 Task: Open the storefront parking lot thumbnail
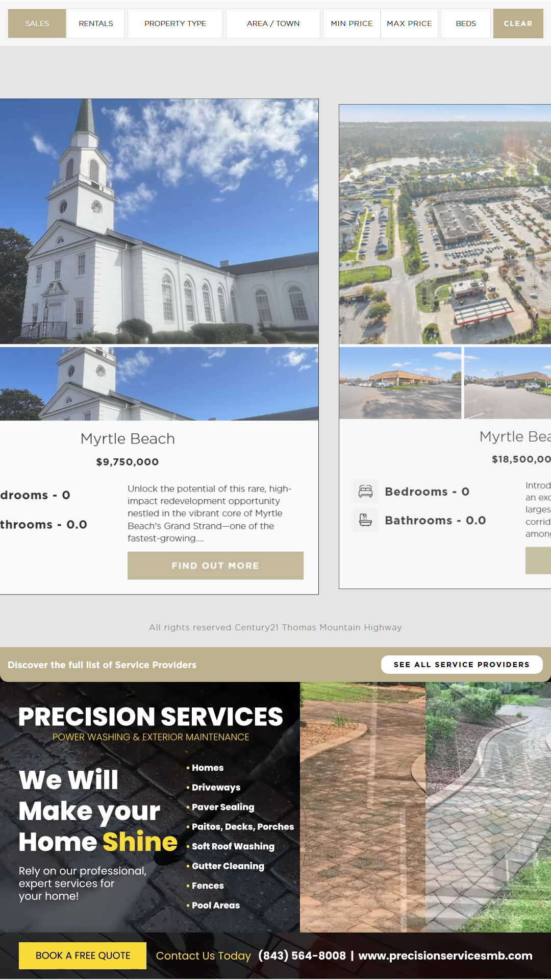coord(400,383)
